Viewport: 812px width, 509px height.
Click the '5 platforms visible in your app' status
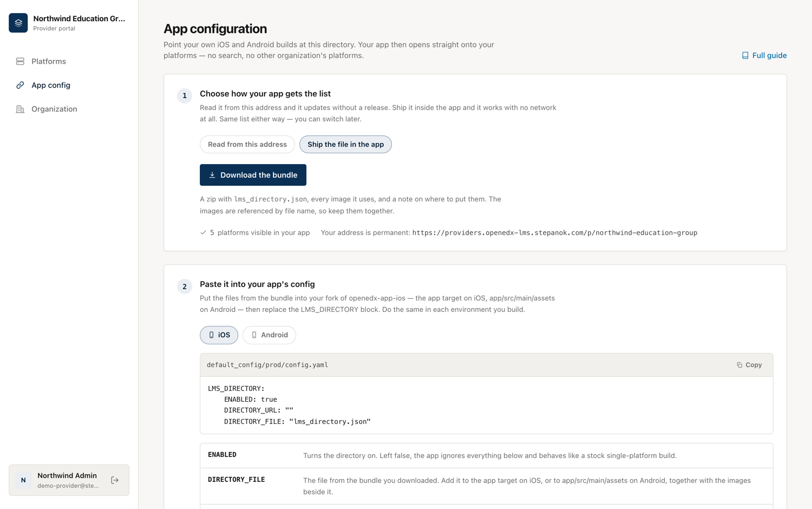(255, 233)
